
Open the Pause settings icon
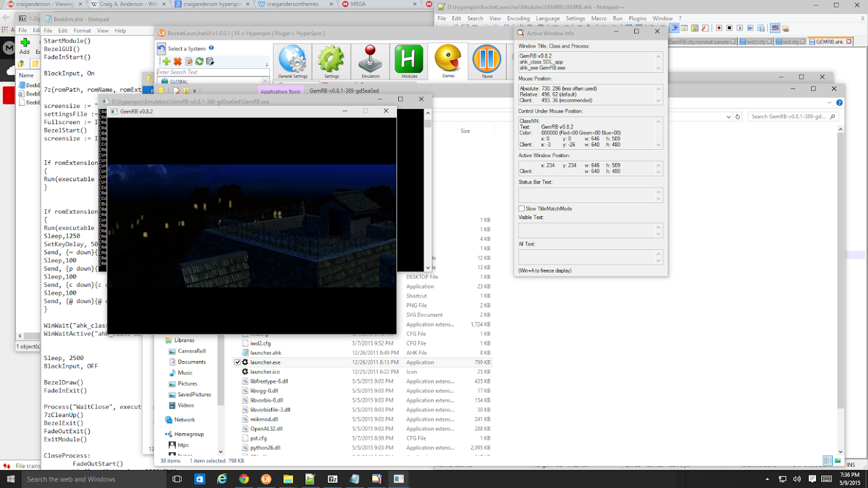coord(487,61)
